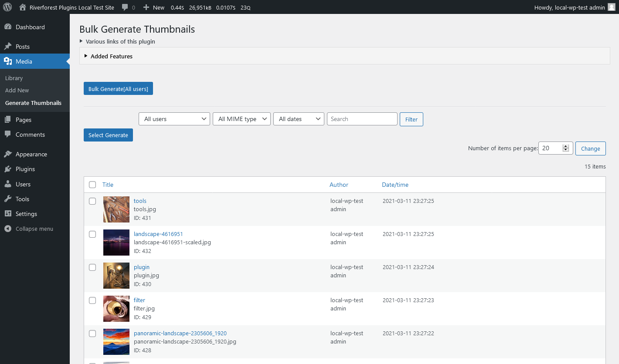This screenshot has width=619, height=364.
Task: Open the All MIME type dropdown
Action: (241, 119)
